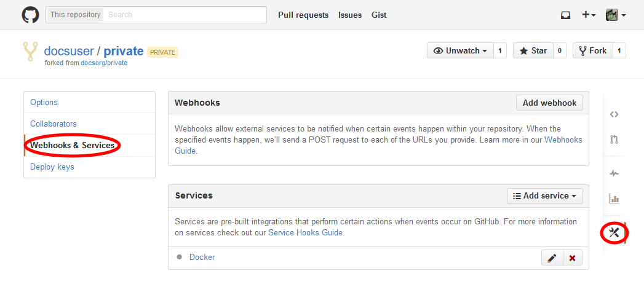
Task: Select Options in the settings sidebar
Action: point(44,103)
